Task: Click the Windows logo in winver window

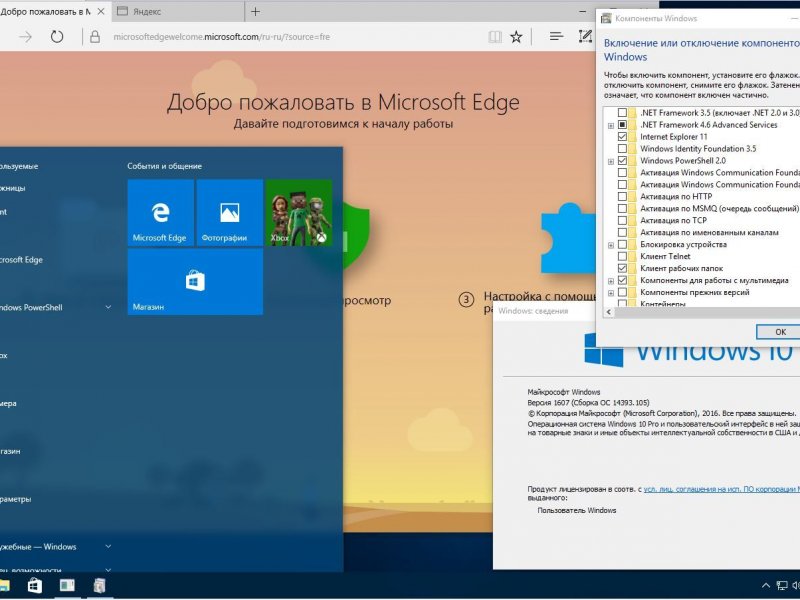Action: pyautogui.click(x=604, y=349)
